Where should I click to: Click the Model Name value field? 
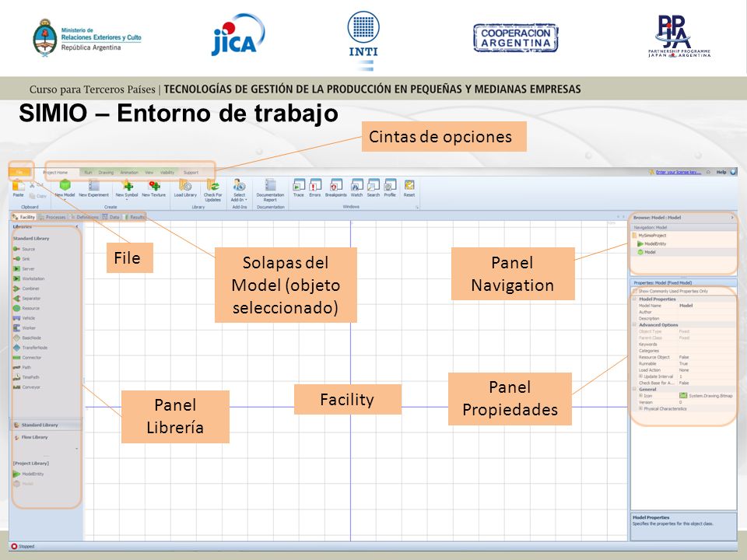tap(706, 306)
